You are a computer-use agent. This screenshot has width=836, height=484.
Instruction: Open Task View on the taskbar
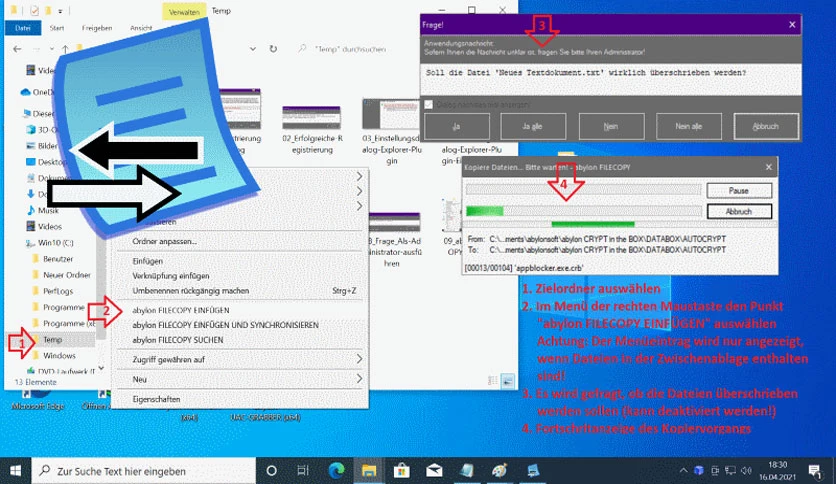[303, 471]
